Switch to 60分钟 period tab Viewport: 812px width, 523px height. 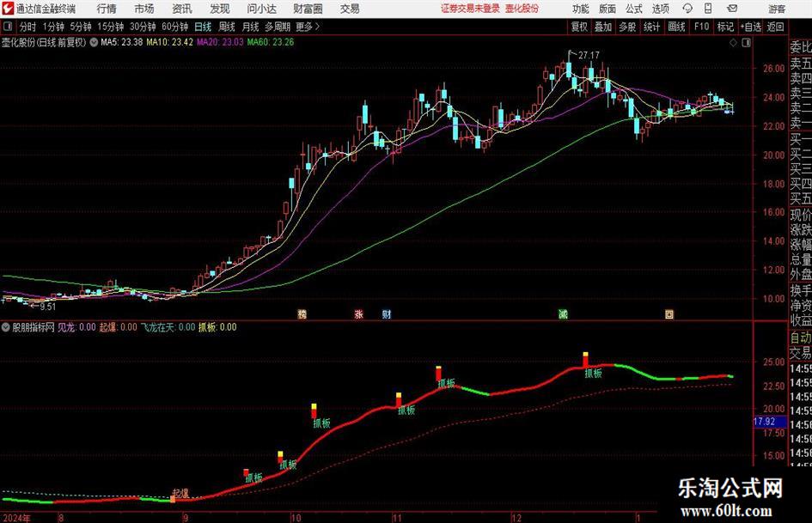pos(174,27)
